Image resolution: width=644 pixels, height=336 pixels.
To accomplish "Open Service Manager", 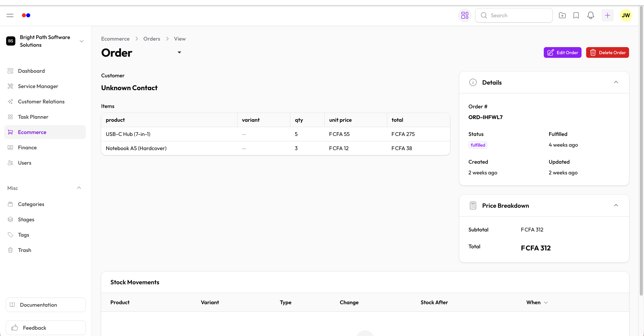I will click(x=45, y=86).
